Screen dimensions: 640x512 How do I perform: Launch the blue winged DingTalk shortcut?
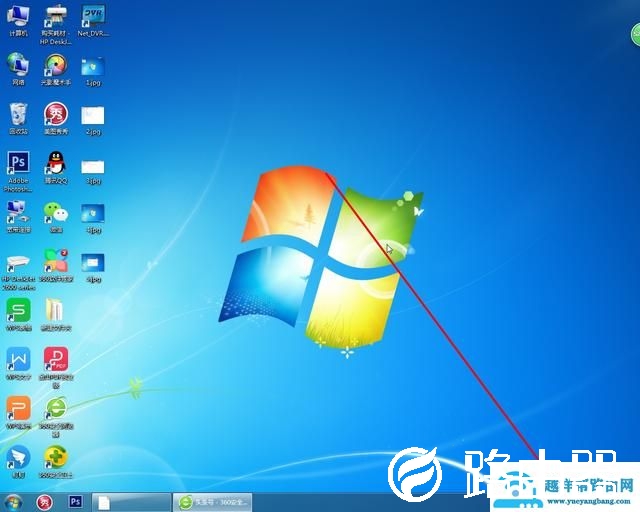pyautogui.click(x=18, y=461)
